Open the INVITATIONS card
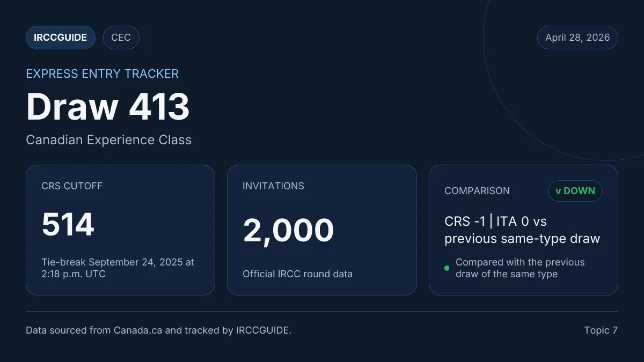Image resolution: width=644 pixels, height=362 pixels. [322, 230]
